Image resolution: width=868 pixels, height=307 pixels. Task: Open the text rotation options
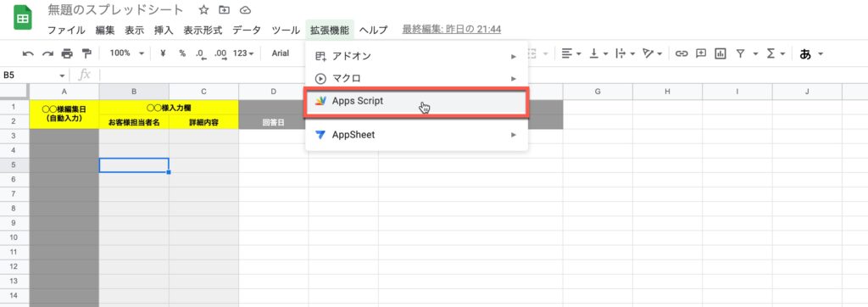click(653, 53)
